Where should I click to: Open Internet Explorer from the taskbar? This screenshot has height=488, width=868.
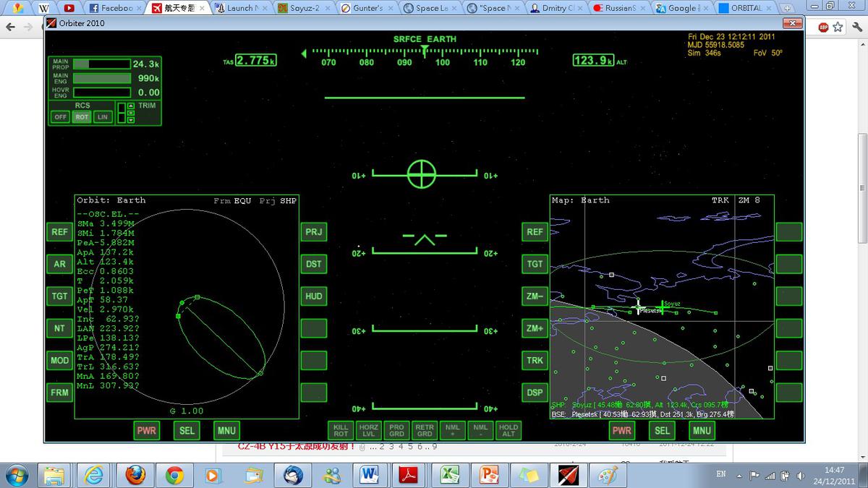[95, 474]
